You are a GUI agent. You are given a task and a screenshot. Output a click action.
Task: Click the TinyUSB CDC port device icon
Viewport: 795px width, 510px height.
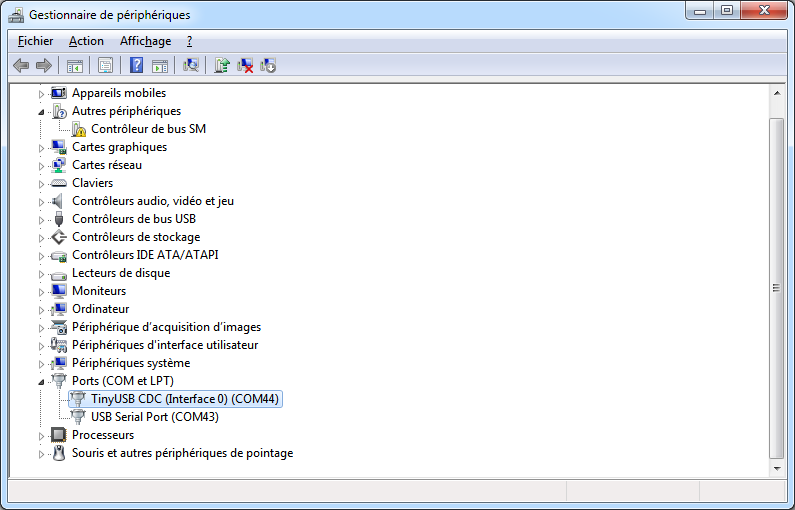tap(78, 399)
